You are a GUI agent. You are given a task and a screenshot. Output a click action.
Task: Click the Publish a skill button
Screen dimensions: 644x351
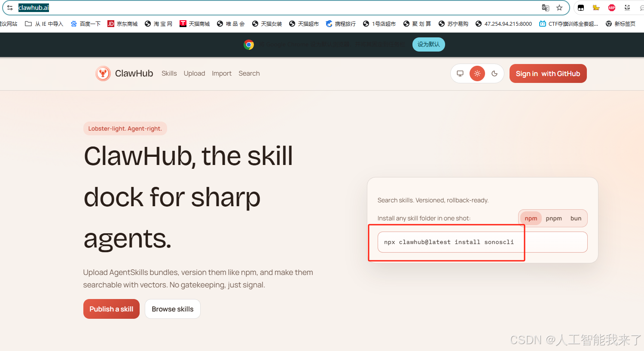pos(111,309)
